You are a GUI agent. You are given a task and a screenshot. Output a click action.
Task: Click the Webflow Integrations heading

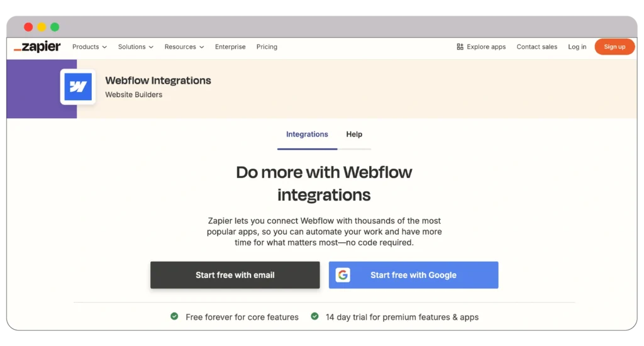158,81
